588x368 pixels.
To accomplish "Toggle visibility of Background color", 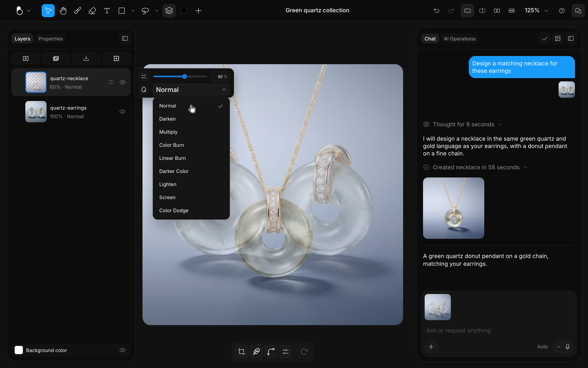I will click(x=122, y=350).
